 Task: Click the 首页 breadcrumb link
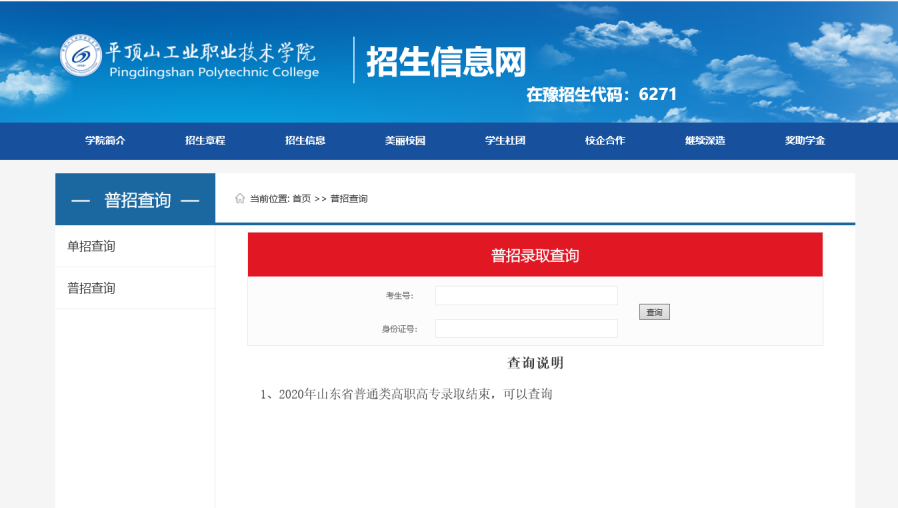(x=301, y=199)
